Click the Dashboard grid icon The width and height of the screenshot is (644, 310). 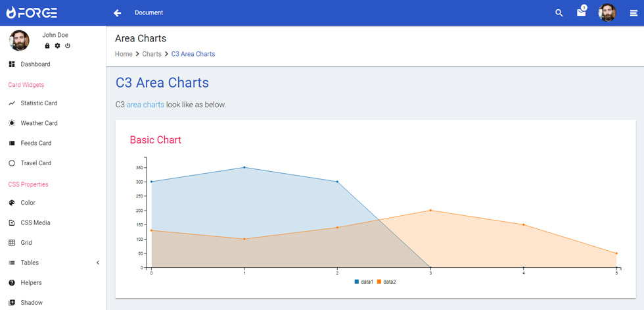12,64
